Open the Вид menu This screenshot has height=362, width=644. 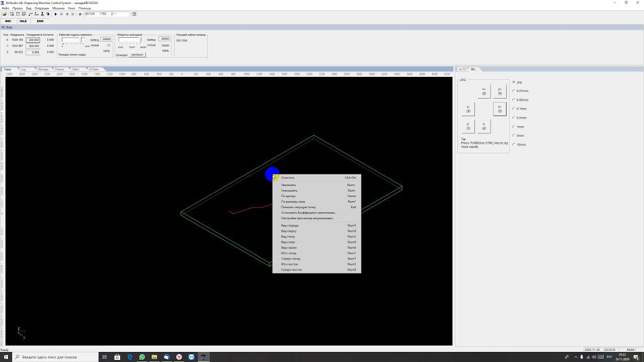point(29,8)
